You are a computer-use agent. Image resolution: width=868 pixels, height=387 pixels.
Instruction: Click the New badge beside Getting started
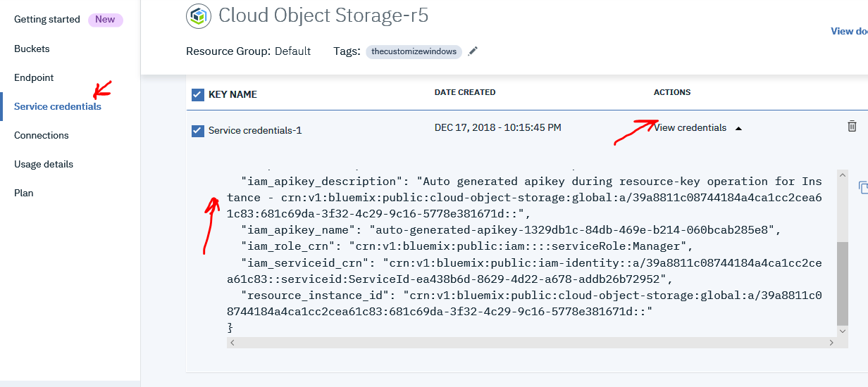coord(105,20)
